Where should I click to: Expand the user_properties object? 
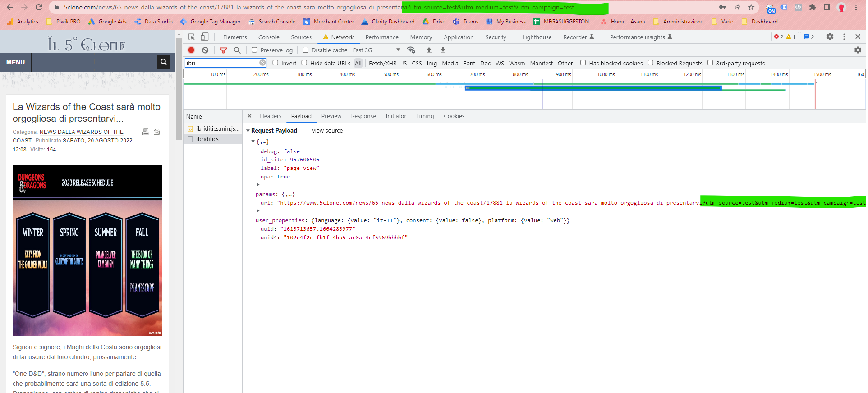tap(258, 211)
